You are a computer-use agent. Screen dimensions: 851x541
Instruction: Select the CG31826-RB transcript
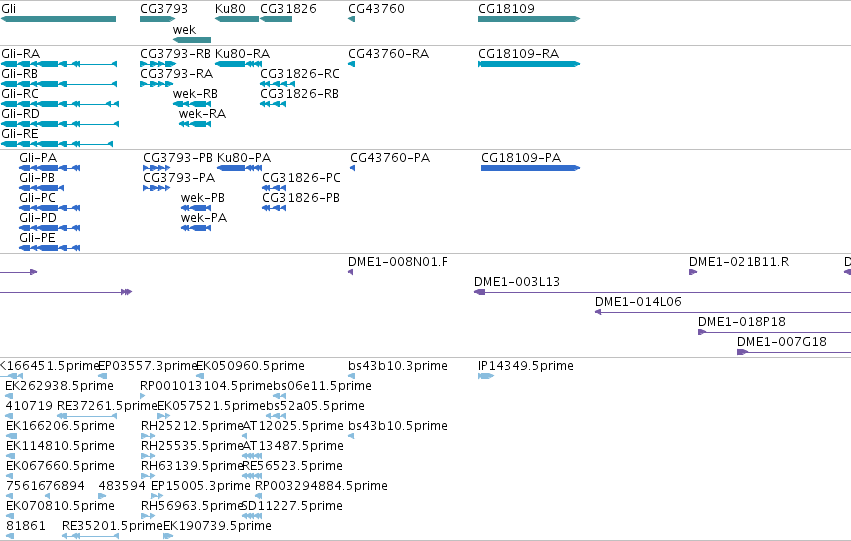coord(273,104)
